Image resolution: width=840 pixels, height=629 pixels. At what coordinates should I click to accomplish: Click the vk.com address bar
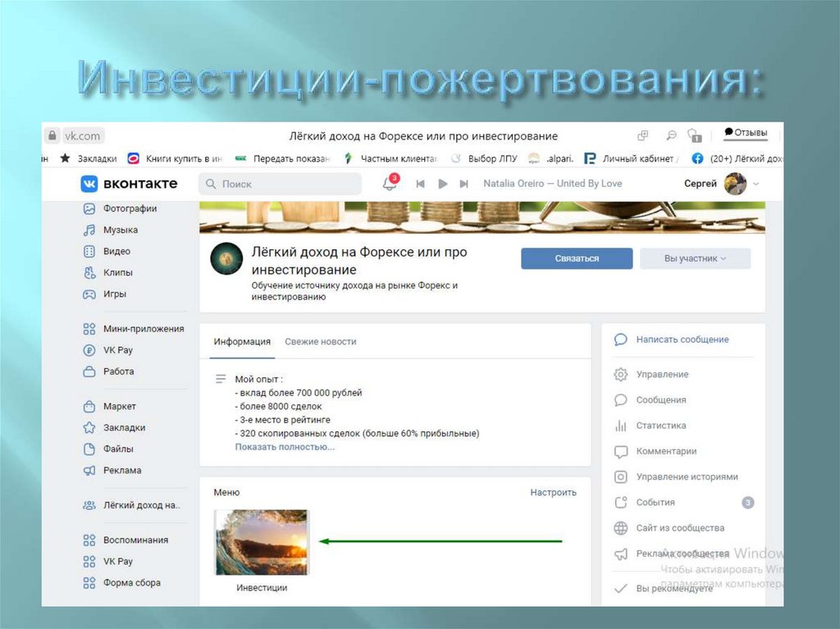point(82,136)
